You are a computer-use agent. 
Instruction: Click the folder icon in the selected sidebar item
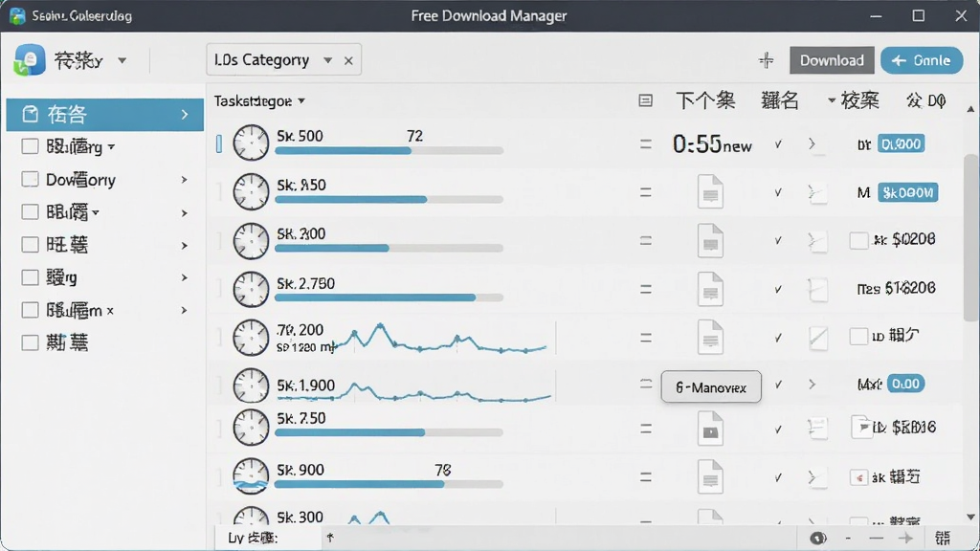pos(30,115)
